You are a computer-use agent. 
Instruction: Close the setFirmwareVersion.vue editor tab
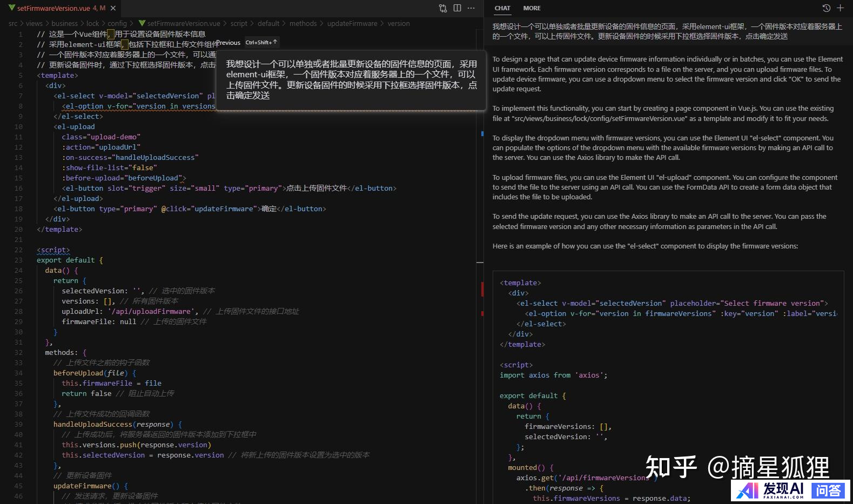tap(113, 8)
